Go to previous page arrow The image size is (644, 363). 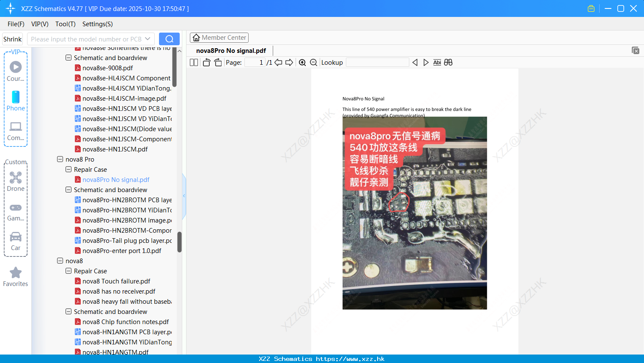[278, 63]
